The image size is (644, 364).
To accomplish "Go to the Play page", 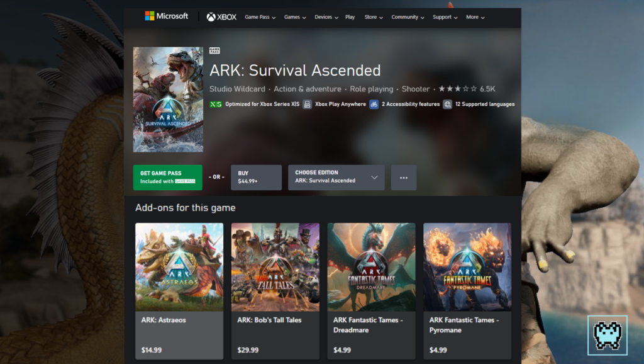I will pos(350,17).
